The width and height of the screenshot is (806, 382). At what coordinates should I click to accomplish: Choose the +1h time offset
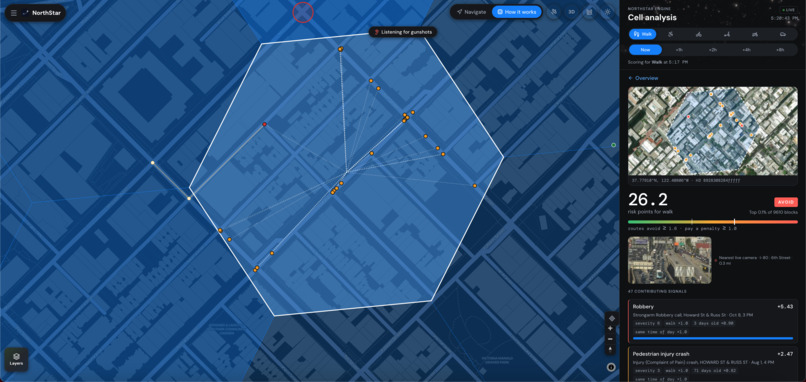point(679,50)
